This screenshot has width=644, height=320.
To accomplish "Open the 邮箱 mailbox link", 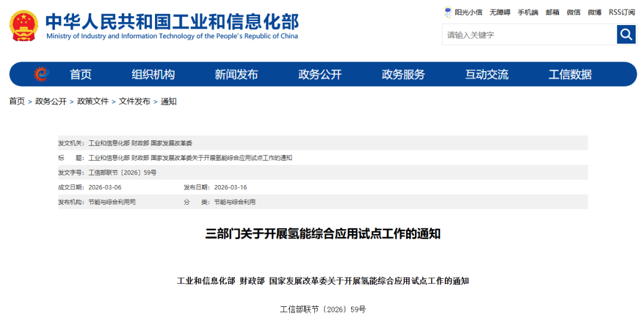I will (552, 13).
